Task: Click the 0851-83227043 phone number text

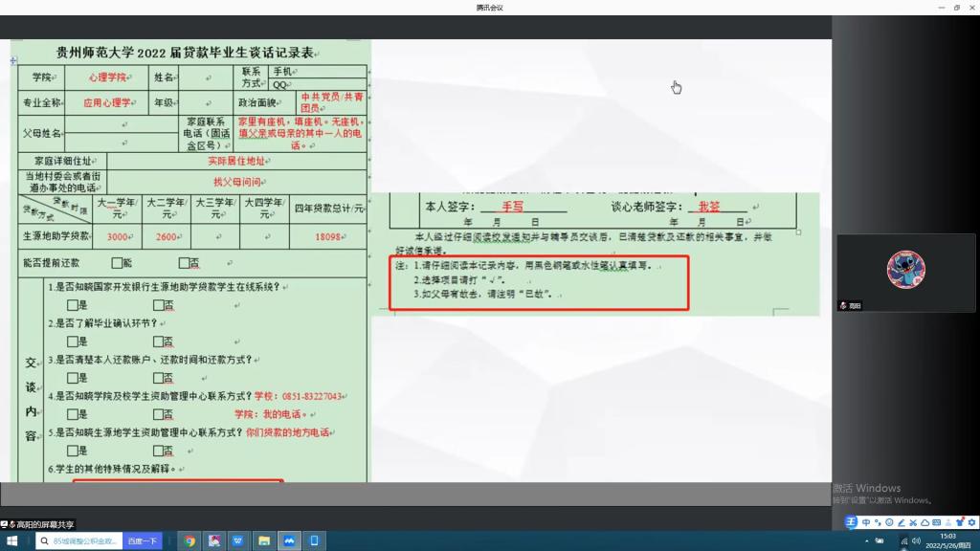Action: pos(311,396)
